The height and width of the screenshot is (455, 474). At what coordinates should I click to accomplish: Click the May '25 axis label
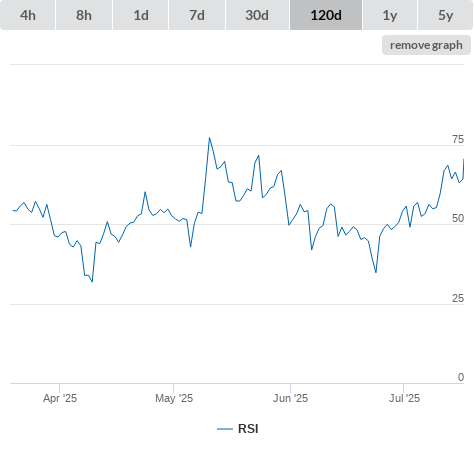(x=174, y=398)
